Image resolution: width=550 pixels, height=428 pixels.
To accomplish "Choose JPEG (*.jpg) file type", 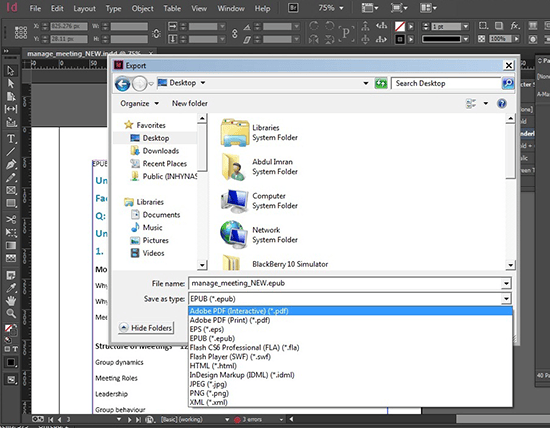I will click(x=350, y=384).
